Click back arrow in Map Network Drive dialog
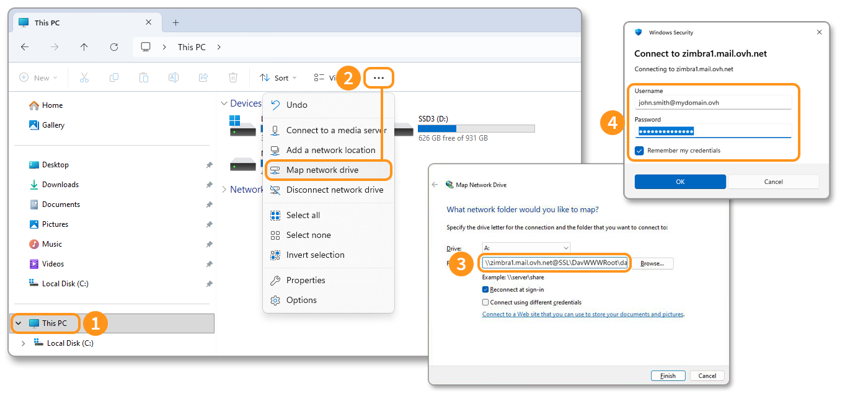 (x=435, y=185)
